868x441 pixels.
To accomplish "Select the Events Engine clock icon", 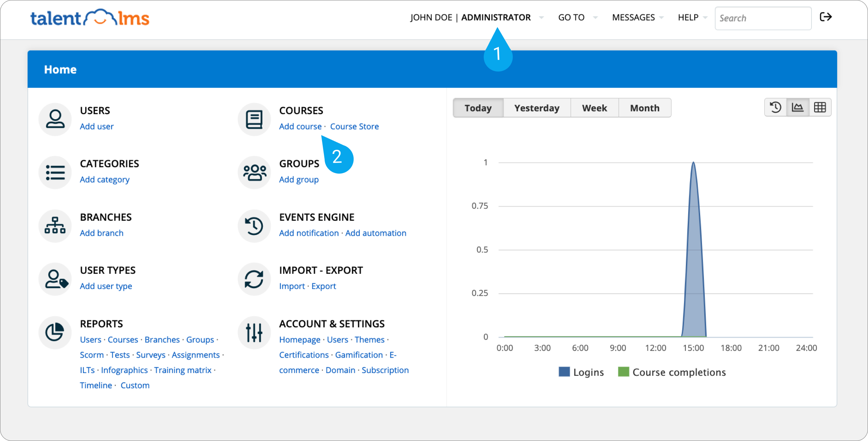I will (x=254, y=226).
